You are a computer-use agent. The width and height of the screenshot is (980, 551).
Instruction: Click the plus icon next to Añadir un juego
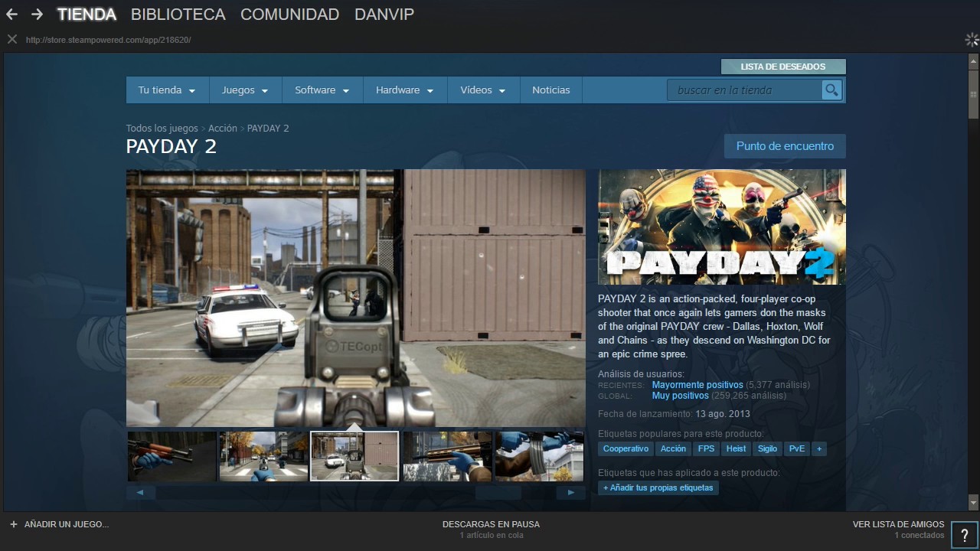click(14, 524)
